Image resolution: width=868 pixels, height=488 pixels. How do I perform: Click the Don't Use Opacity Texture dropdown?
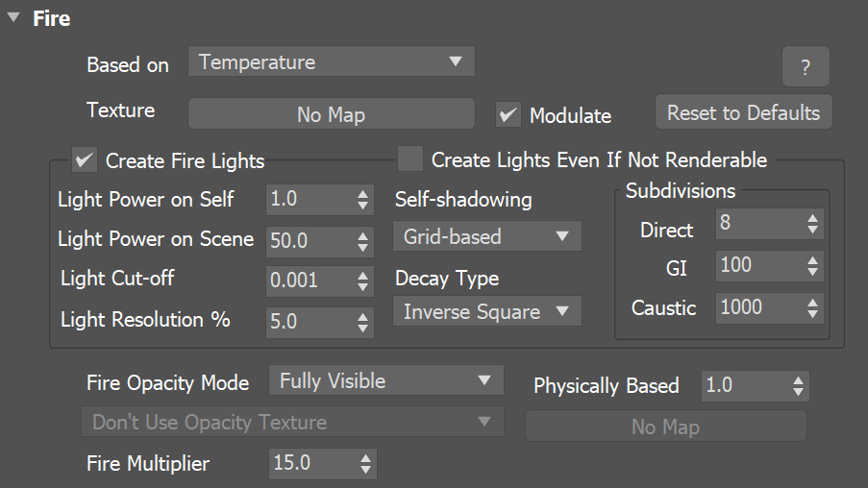tap(292, 422)
